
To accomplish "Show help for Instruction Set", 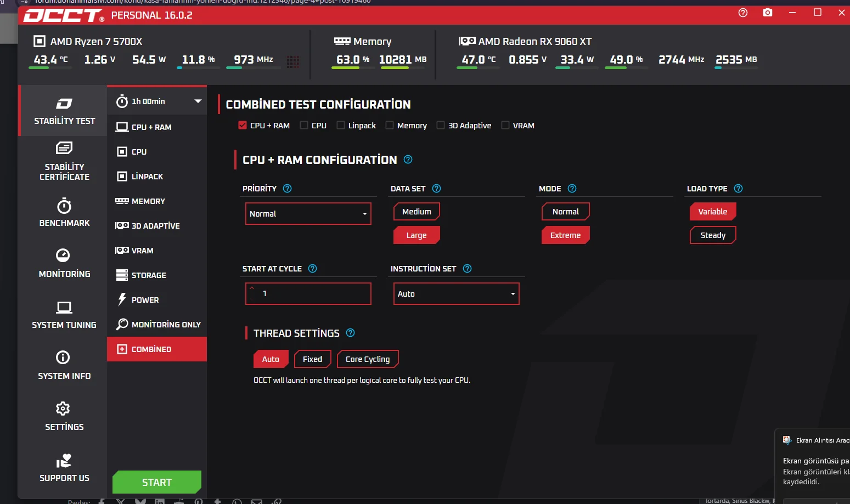I will pos(467,269).
